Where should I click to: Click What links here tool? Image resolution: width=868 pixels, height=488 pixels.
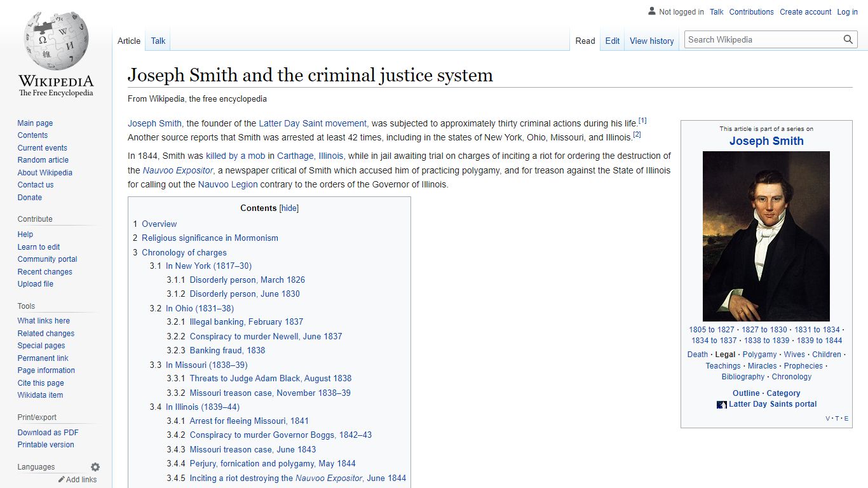tap(43, 321)
